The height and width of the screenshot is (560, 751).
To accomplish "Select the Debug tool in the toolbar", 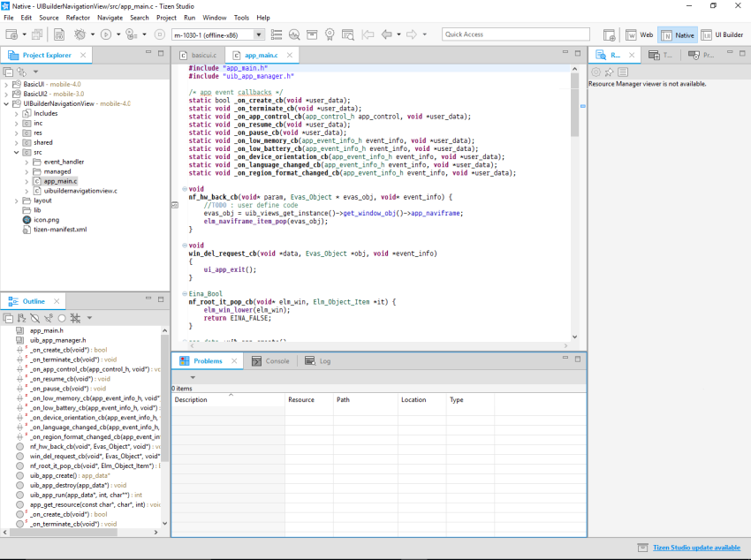I will pos(81,34).
